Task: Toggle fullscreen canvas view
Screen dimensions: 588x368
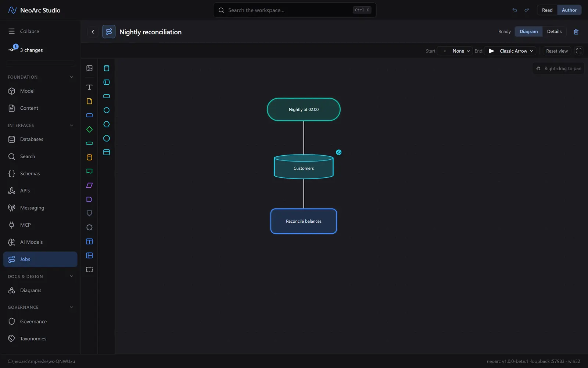Action: (579, 51)
